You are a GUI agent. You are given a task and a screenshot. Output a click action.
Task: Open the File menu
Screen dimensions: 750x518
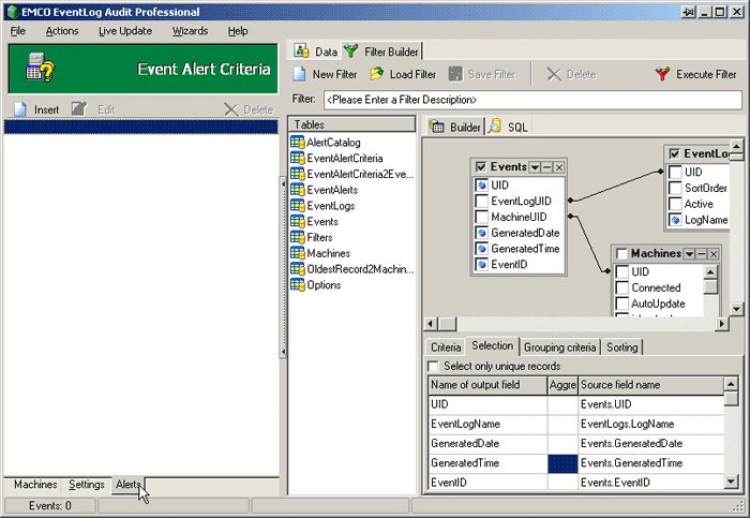tap(18, 31)
